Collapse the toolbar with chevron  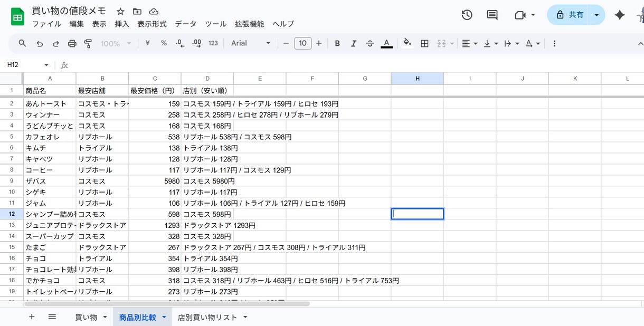pyautogui.click(x=640, y=43)
